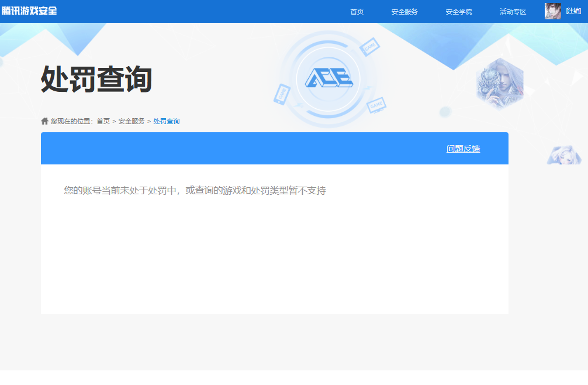Open the 问题反馈 link
The width and height of the screenshot is (588, 385).
pos(463,149)
